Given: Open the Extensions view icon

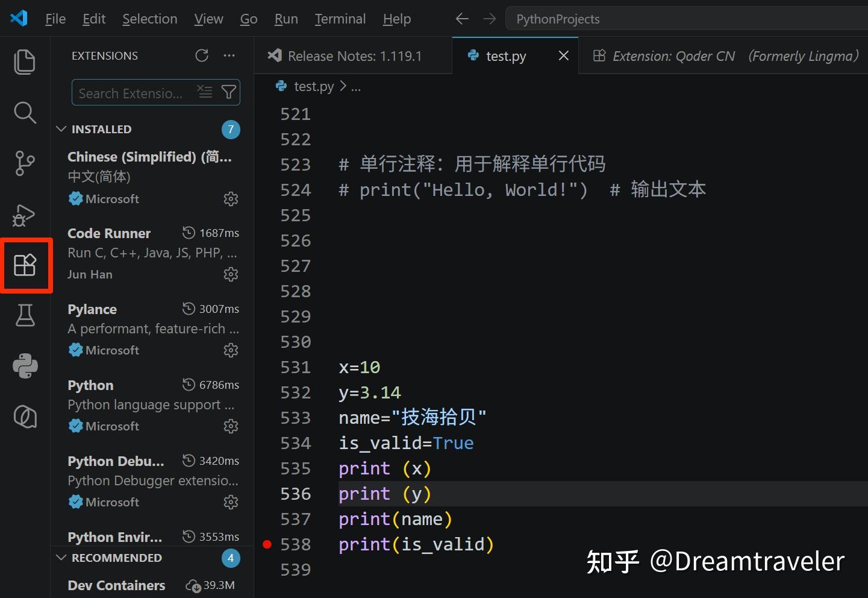Looking at the screenshot, I should click(25, 265).
